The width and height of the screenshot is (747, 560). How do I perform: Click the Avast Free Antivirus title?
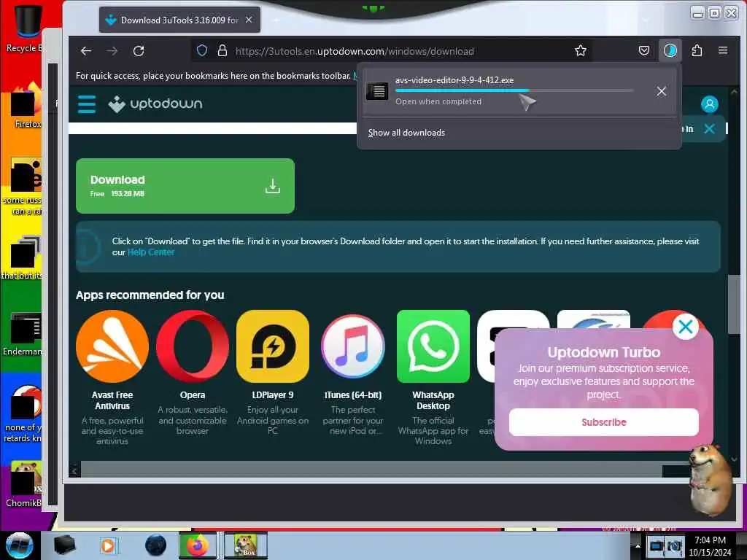[112, 400]
